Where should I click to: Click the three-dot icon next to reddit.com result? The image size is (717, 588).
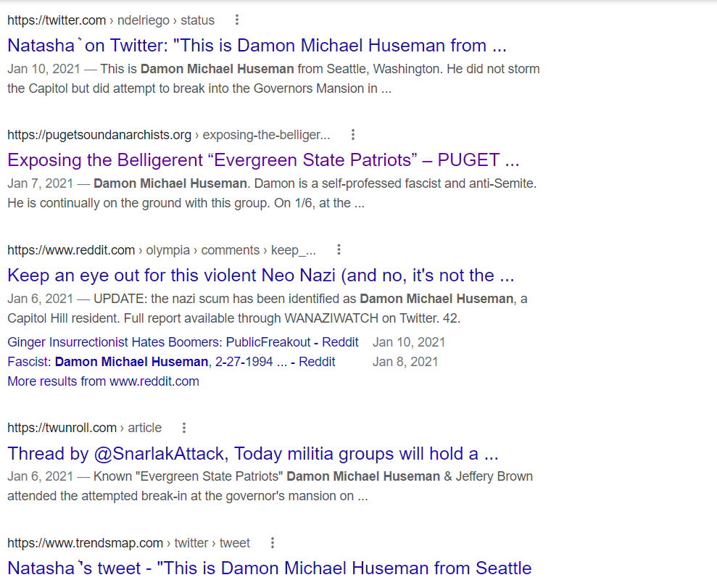click(339, 250)
